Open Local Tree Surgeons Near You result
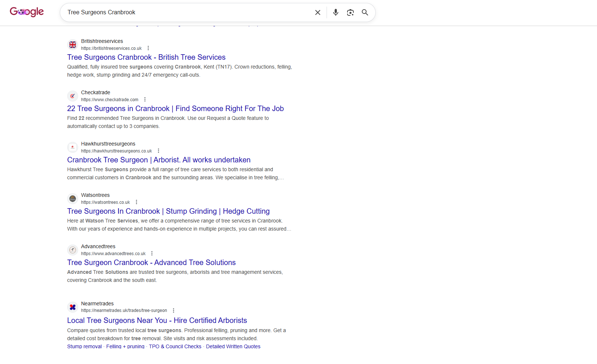The height and width of the screenshot is (364, 597). click(x=157, y=320)
